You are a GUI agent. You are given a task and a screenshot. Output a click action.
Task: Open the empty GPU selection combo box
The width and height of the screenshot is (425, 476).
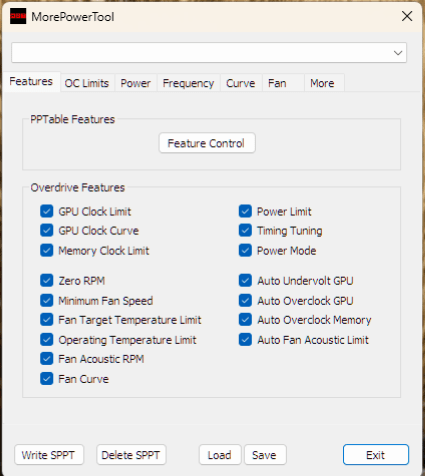(209, 53)
